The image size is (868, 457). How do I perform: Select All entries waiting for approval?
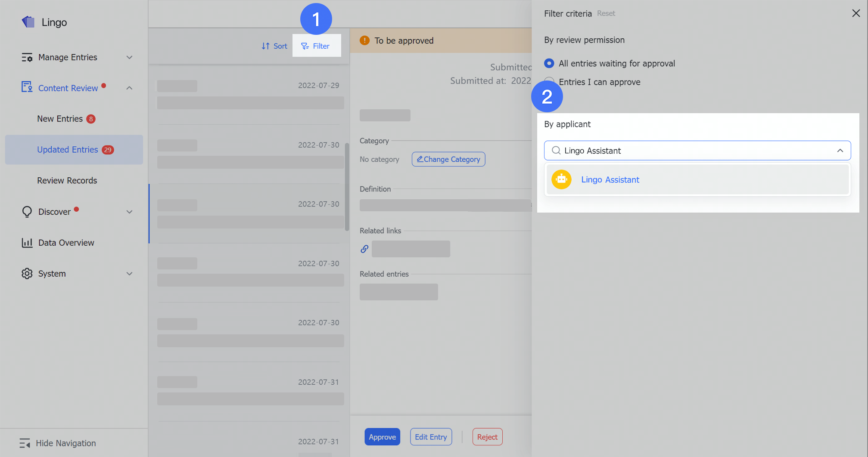(549, 63)
